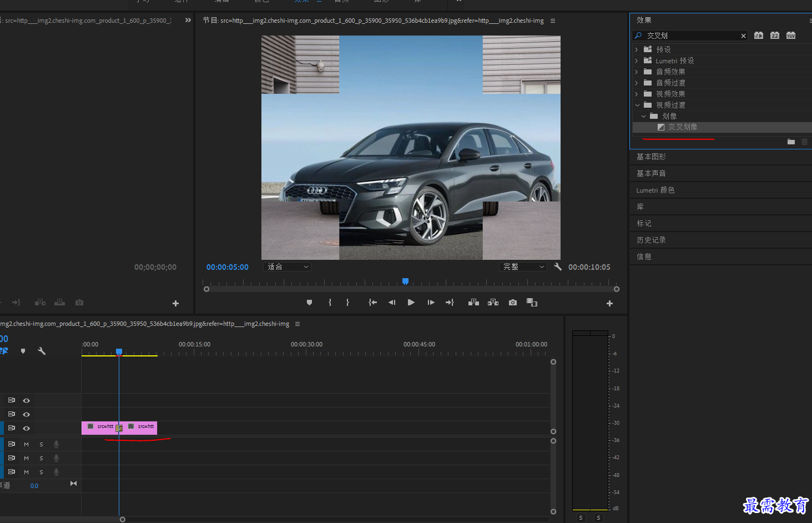
Task: Solo second audio track
Action: (41, 458)
